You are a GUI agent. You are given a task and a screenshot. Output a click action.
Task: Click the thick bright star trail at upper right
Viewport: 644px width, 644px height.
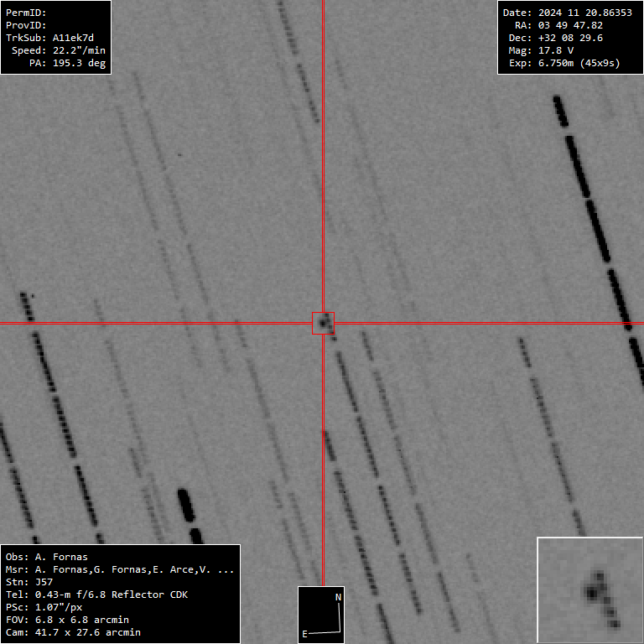[x=594, y=210]
